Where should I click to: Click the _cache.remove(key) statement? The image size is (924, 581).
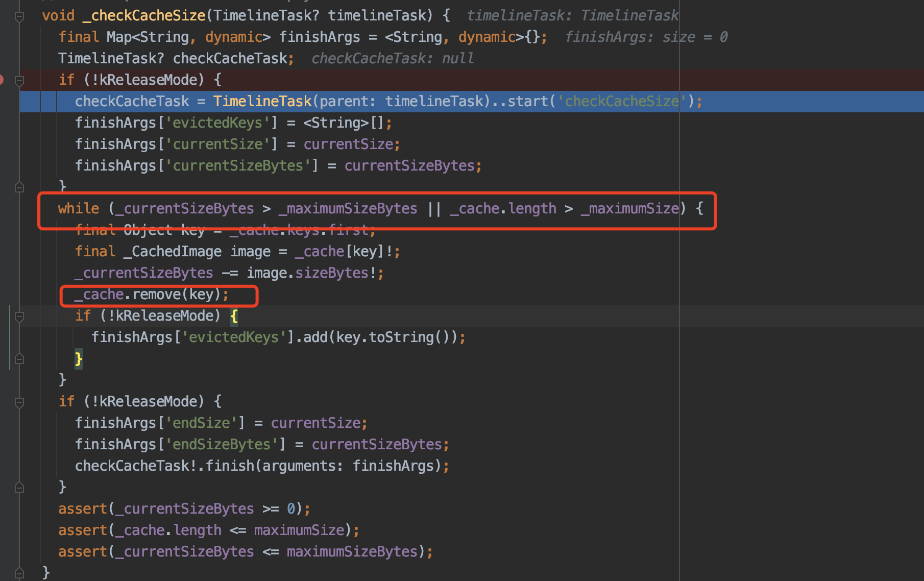click(x=151, y=294)
